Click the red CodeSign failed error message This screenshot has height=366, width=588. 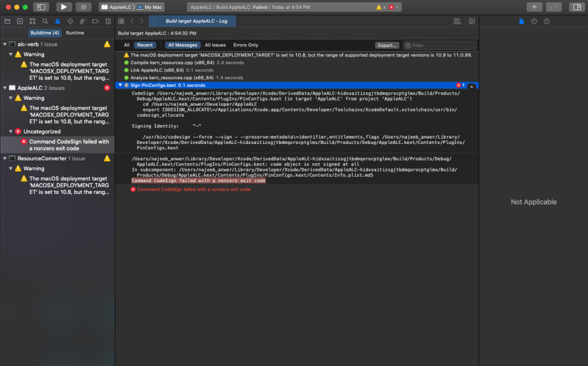(194, 190)
